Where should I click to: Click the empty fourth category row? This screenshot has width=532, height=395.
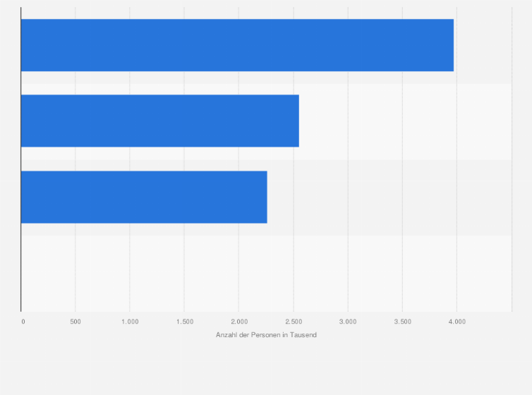(266, 274)
